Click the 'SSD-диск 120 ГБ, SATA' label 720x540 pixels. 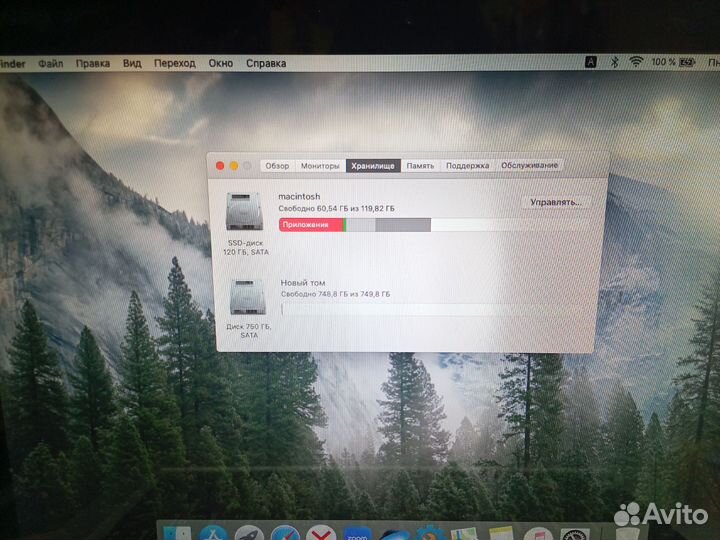coord(246,248)
